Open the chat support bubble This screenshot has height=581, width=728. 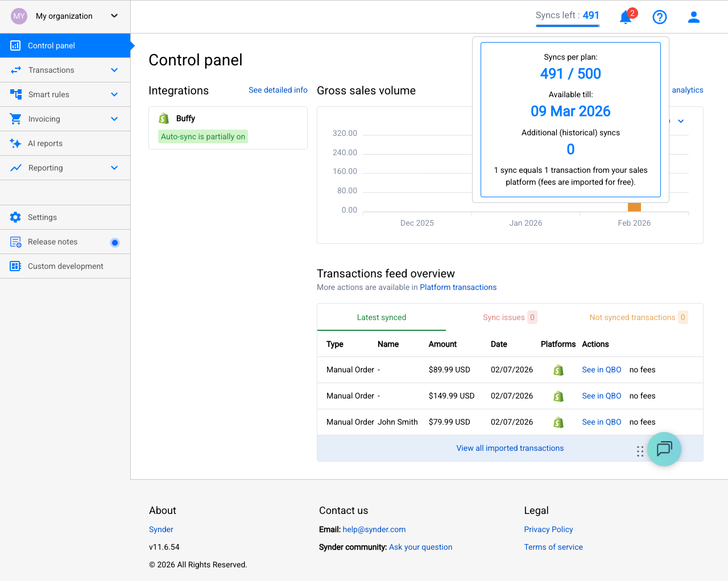coord(664,449)
